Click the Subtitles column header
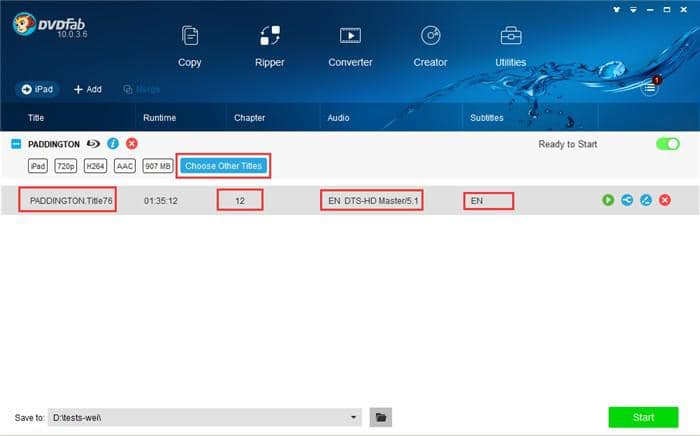The height and width of the screenshot is (436, 700). [x=487, y=118]
